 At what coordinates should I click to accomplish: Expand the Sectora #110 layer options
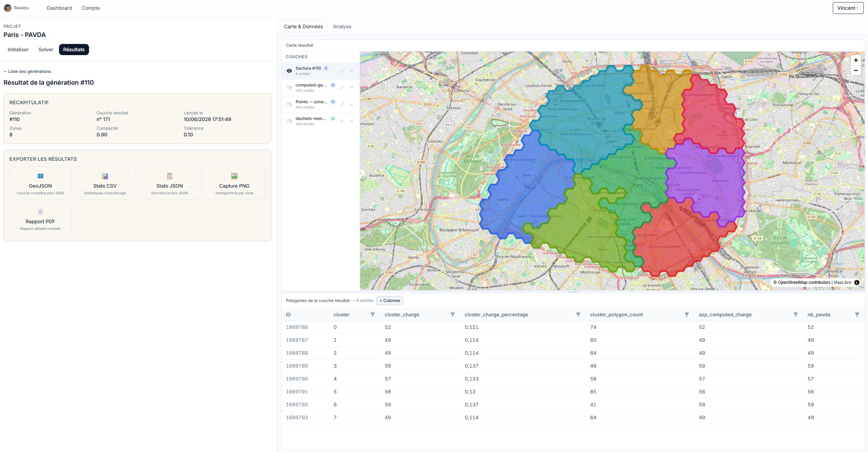(352, 71)
